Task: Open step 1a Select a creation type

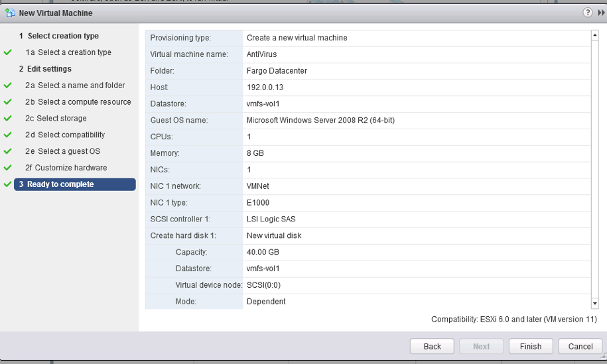Action: tap(68, 52)
